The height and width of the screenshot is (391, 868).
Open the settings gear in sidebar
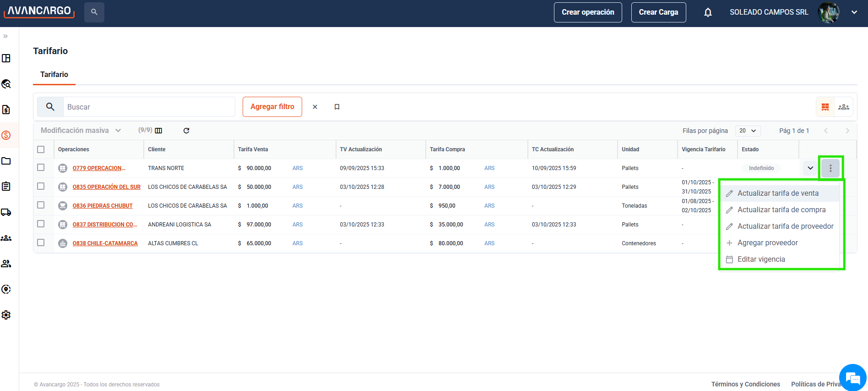[6, 315]
